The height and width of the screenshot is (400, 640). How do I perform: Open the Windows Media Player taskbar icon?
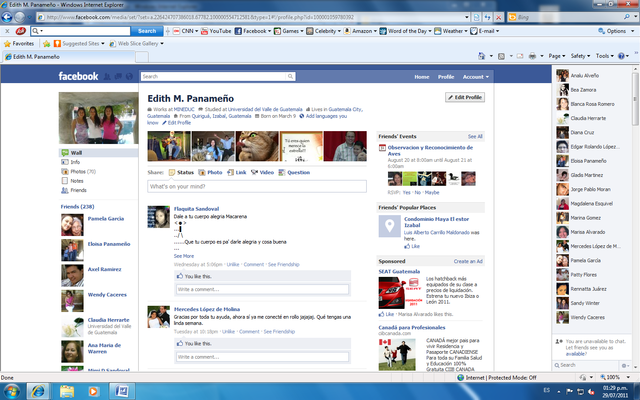tap(93, 392)
